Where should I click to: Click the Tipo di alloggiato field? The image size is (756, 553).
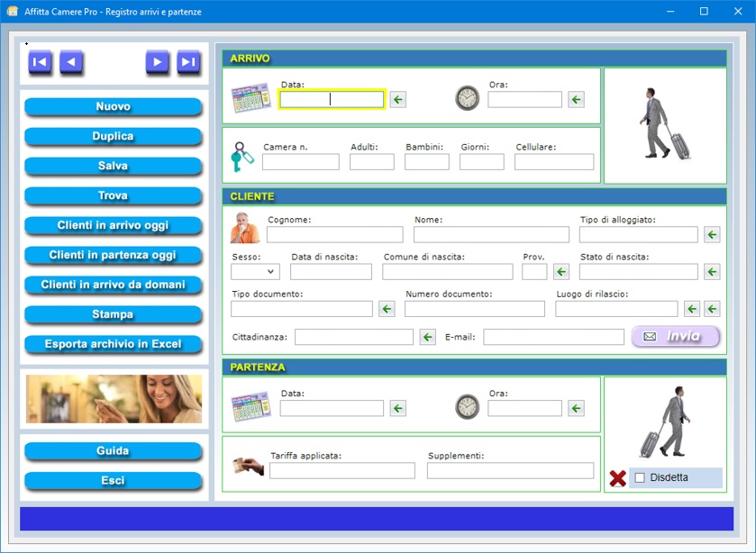[638, 235]
